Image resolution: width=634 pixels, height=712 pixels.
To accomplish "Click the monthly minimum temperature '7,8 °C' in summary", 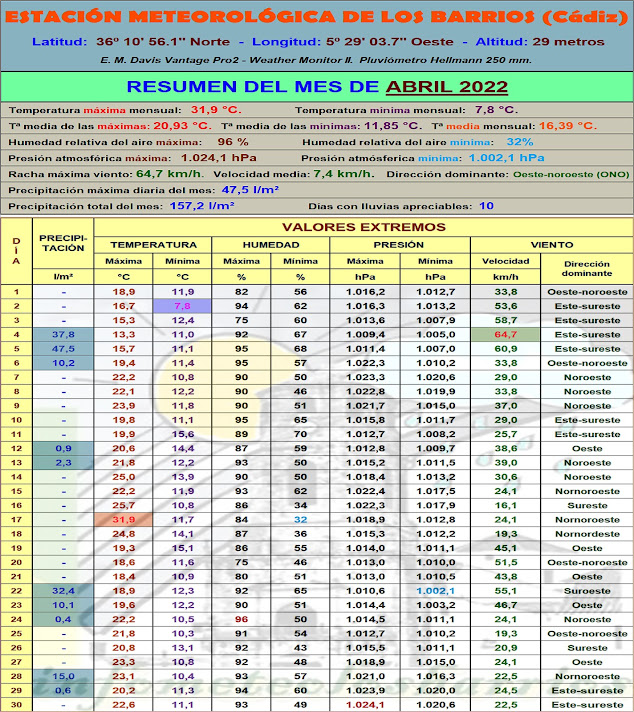I will click(x=496, y=109).
